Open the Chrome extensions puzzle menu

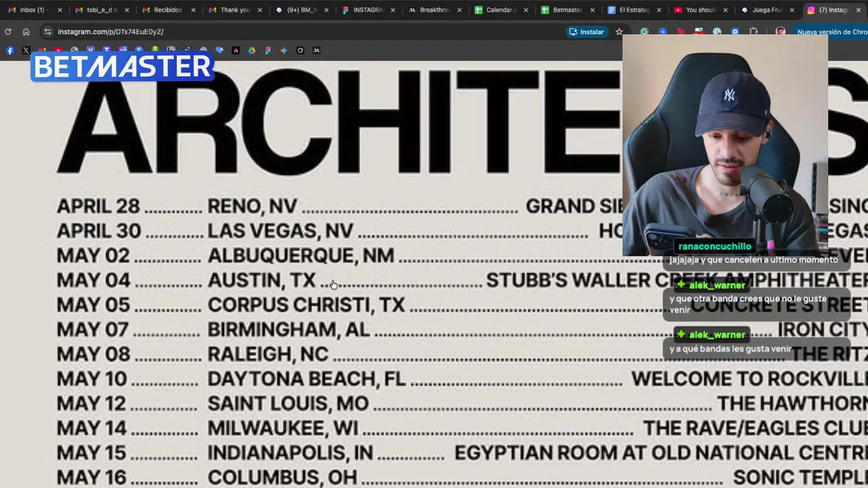[x=753, y=31]
